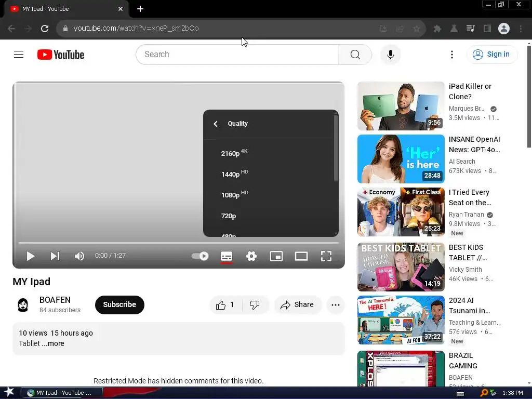The height and width of the screenshot is (399, 532).
Task: Open more actions ellipsis under video
Action: (x=335, y=304)
